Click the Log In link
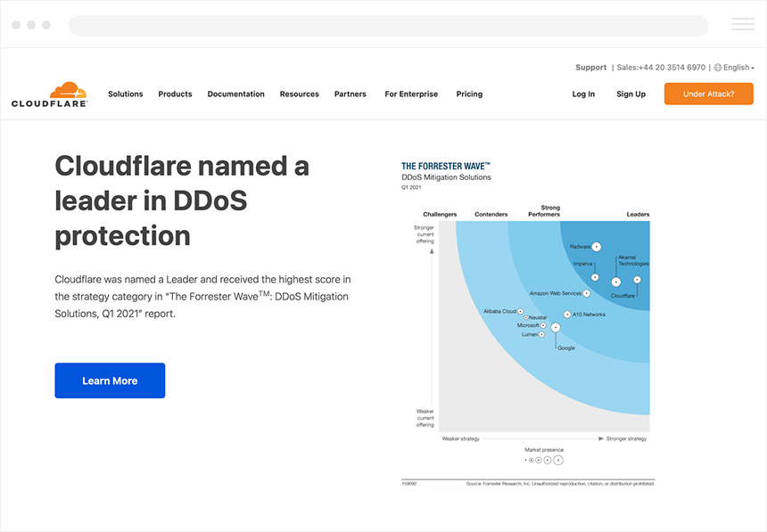 click(x=583, y=94)
